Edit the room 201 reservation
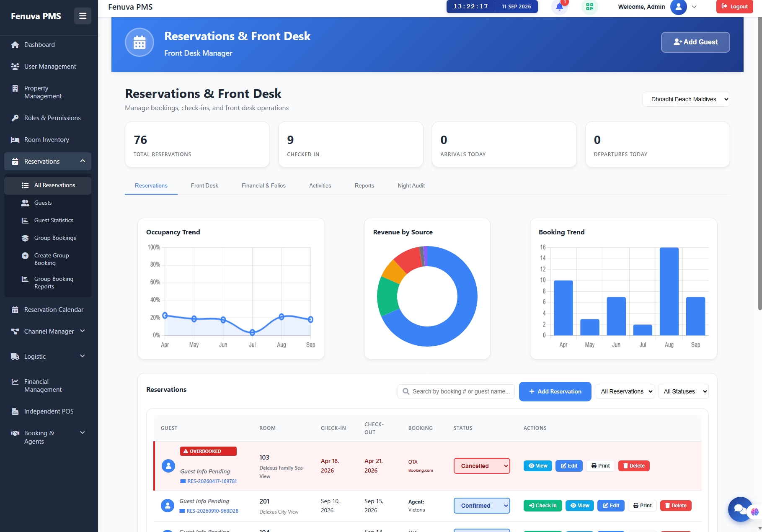Viewport: 762px width, 532px height. (611, 506)
